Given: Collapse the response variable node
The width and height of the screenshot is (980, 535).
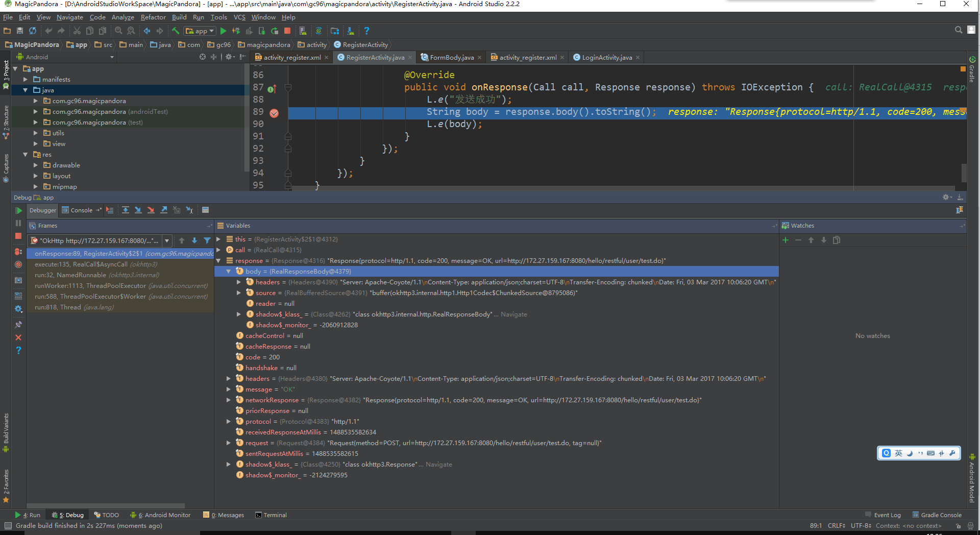Looking at the screenshot, I should tap(218, 260).
